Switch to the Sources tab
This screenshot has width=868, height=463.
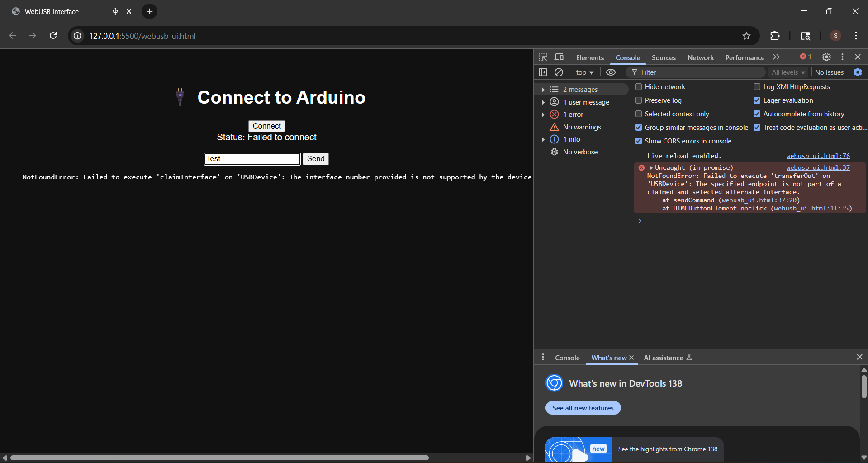[x=664, y=57]
